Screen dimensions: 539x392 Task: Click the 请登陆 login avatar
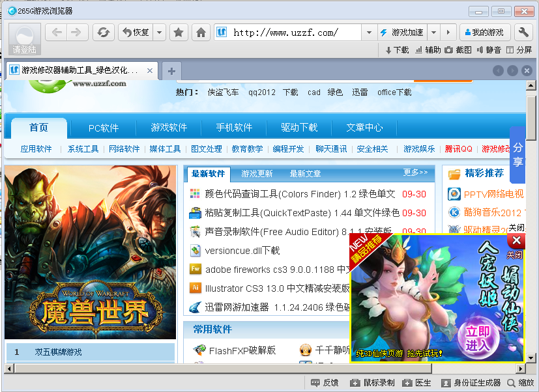pos(25,39)
